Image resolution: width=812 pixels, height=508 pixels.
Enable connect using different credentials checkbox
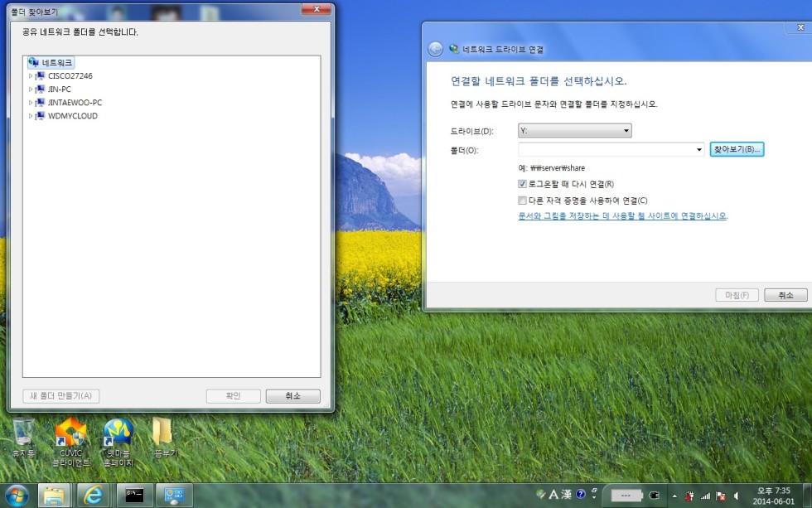pyautogui.click(x=522, y=201)
